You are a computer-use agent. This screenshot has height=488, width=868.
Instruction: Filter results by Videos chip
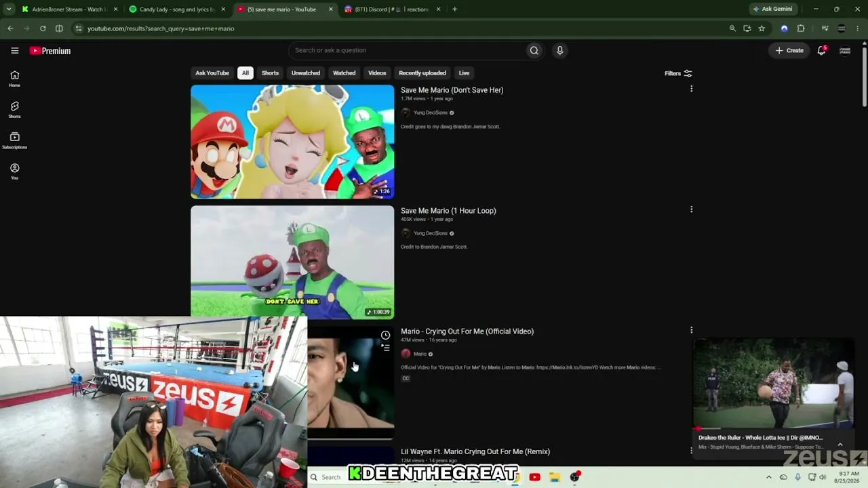(377, 73)
